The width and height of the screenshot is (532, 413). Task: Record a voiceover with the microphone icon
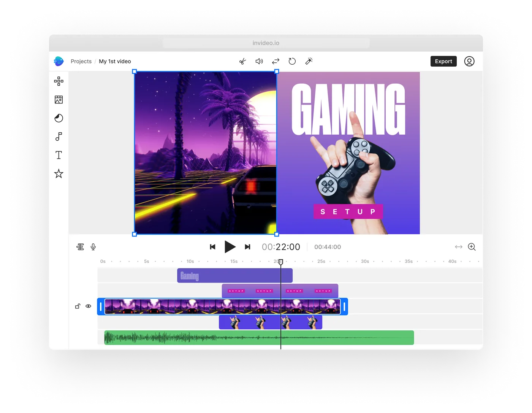pos(93,246)
